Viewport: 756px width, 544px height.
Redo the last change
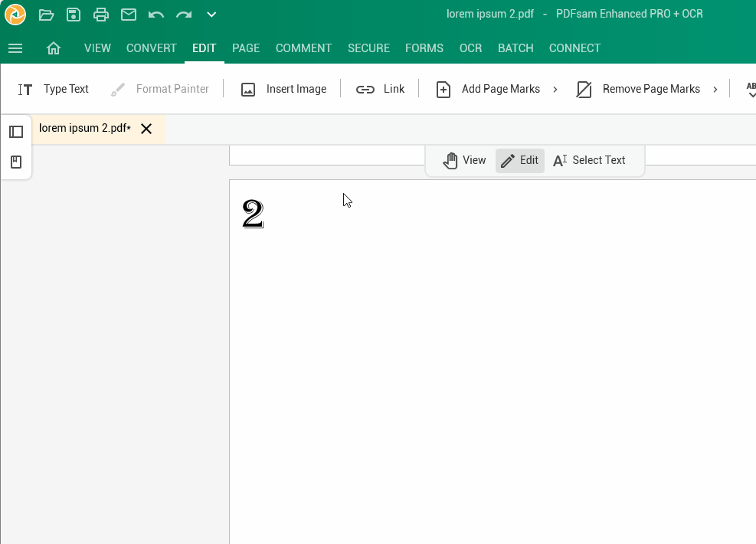tap(183, 14)
